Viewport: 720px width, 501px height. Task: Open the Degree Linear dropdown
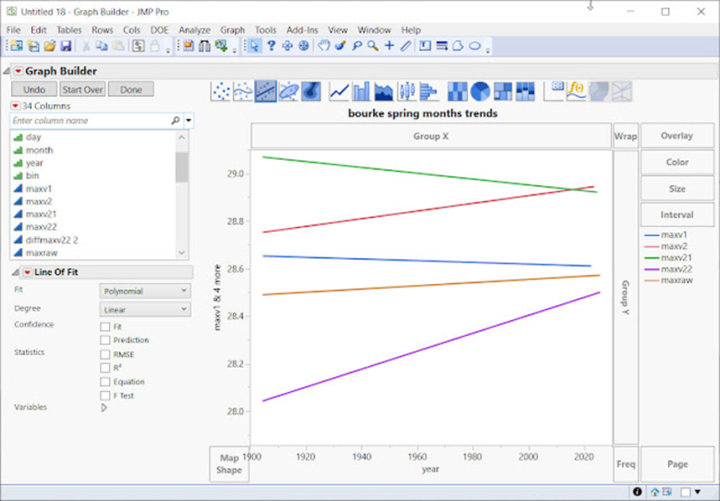(144, 309)
